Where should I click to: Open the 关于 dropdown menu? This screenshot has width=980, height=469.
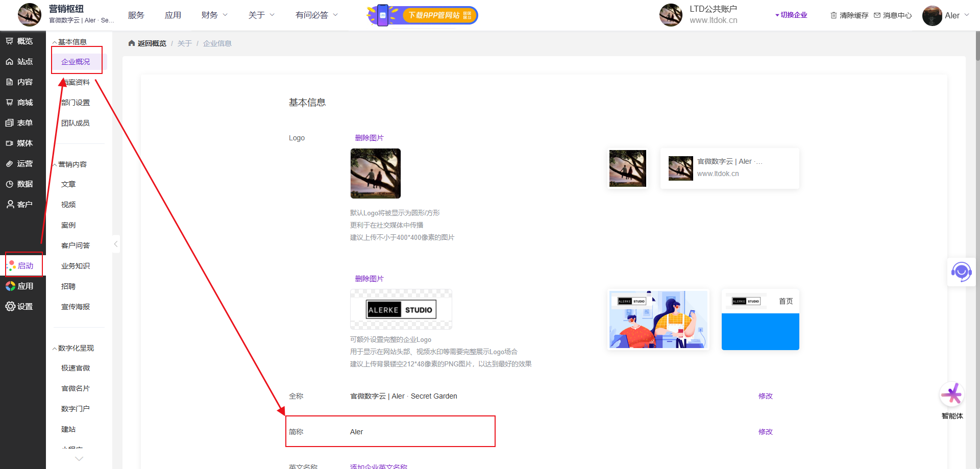point(261,15)
